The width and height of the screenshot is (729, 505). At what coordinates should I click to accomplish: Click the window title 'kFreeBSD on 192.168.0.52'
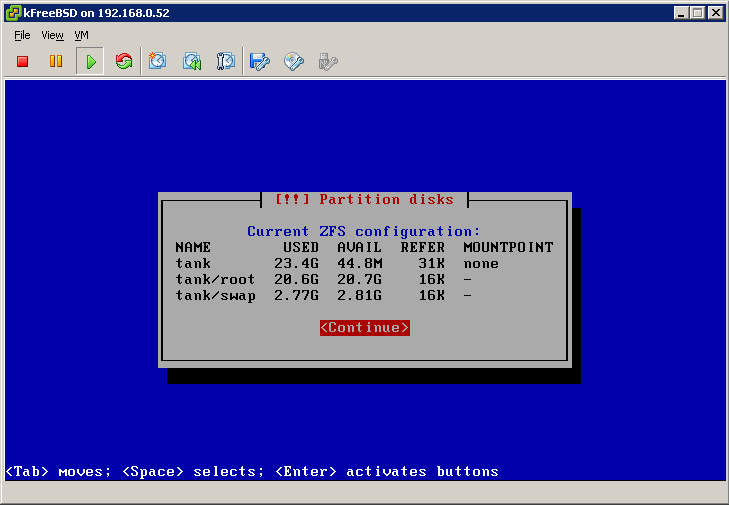[96, 13]
